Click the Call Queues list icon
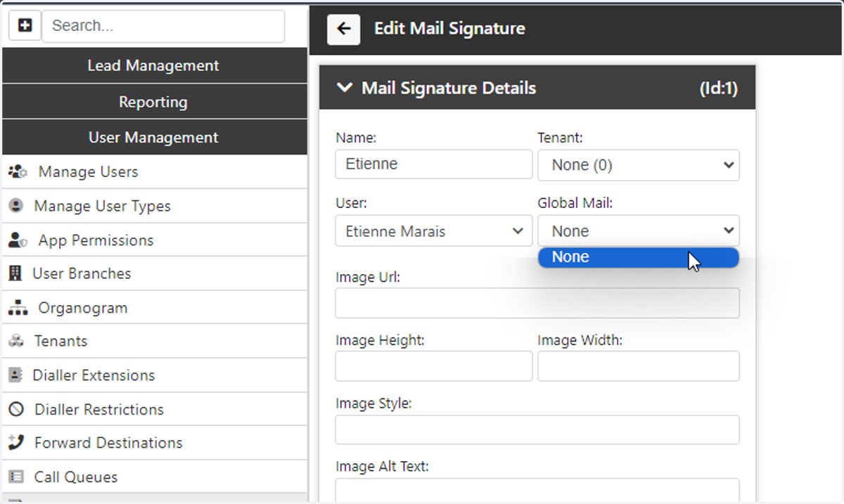Image resolution: width=844 pixels, height=504 pixels. coord(15,477)
